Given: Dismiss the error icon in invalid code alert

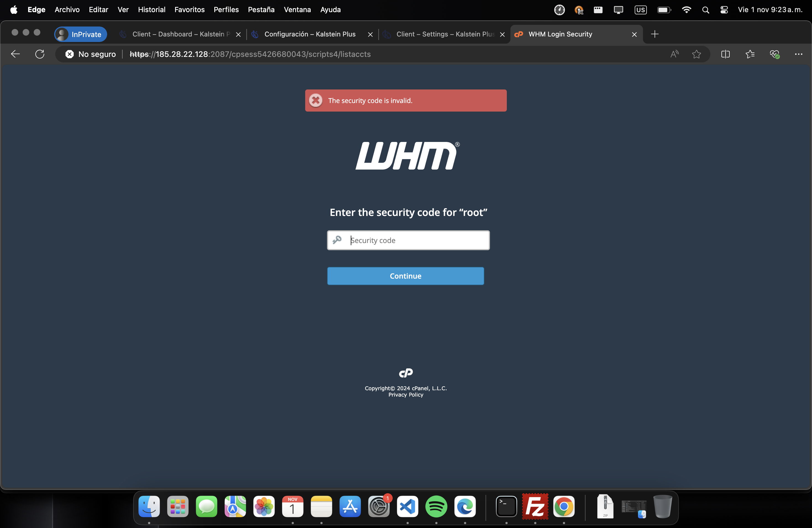Looking at the screenshot, I should (x=316, y=101).
